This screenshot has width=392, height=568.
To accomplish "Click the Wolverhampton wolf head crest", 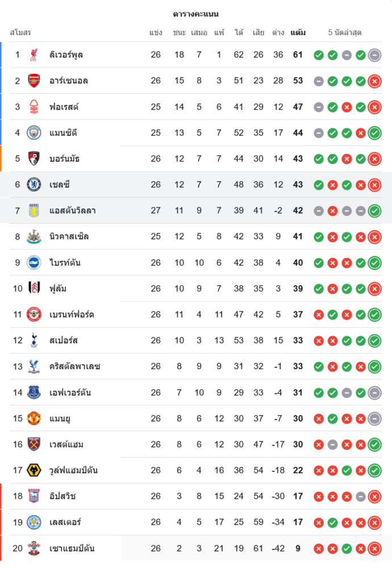I will (34, 470).
